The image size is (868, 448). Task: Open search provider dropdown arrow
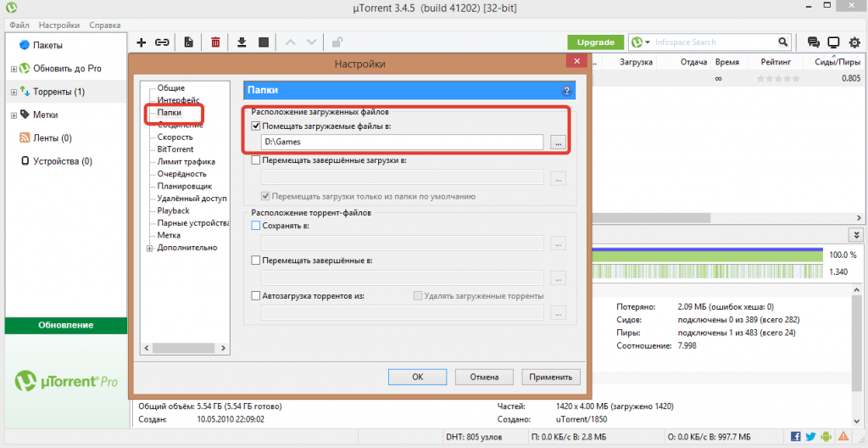647,42
